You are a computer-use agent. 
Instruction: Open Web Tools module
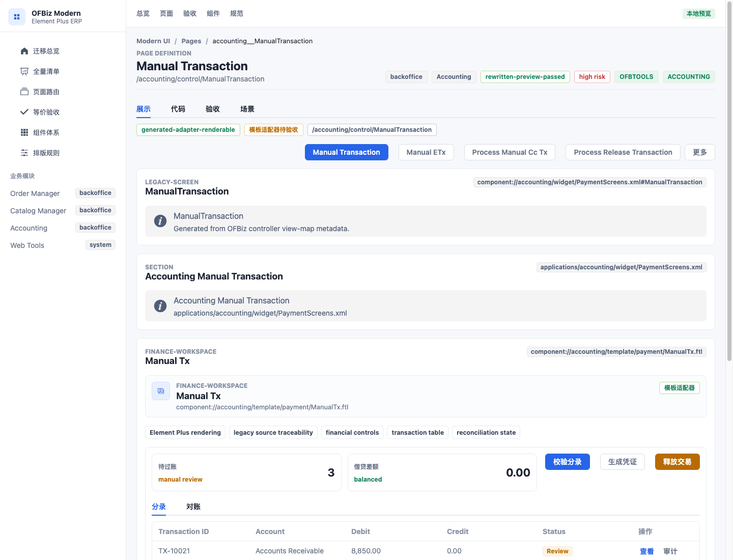(x=63, y=245)
